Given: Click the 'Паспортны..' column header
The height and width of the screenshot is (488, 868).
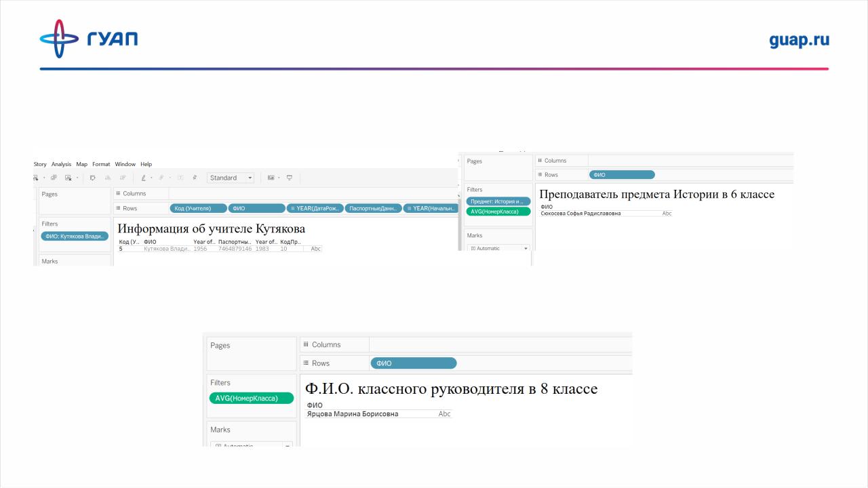Looking at the screenshot, I should point(235,242).
